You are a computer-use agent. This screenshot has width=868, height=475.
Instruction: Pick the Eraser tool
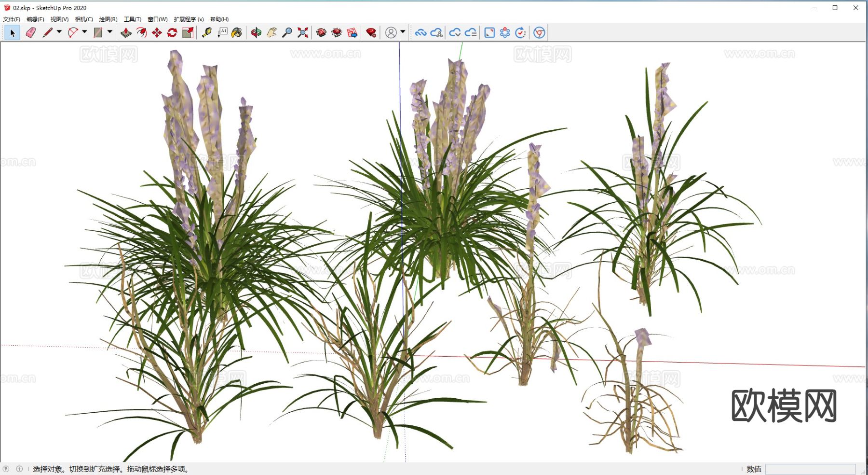31,33
